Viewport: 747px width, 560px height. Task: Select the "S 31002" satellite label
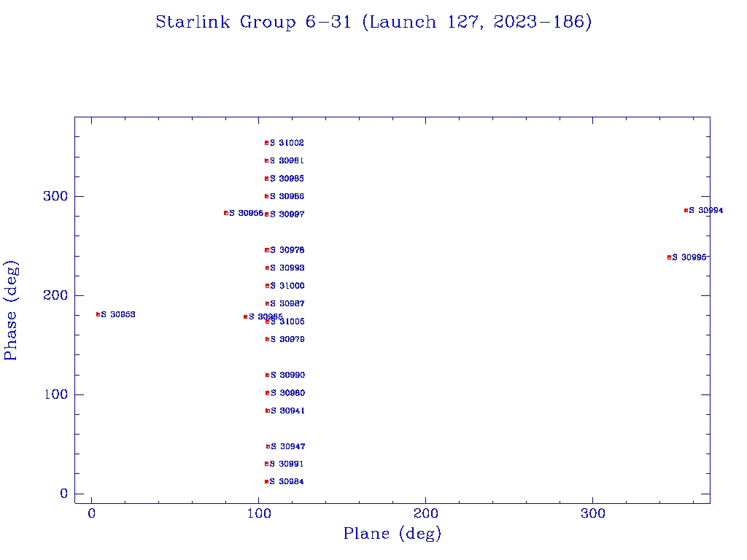tap(287, 143)
